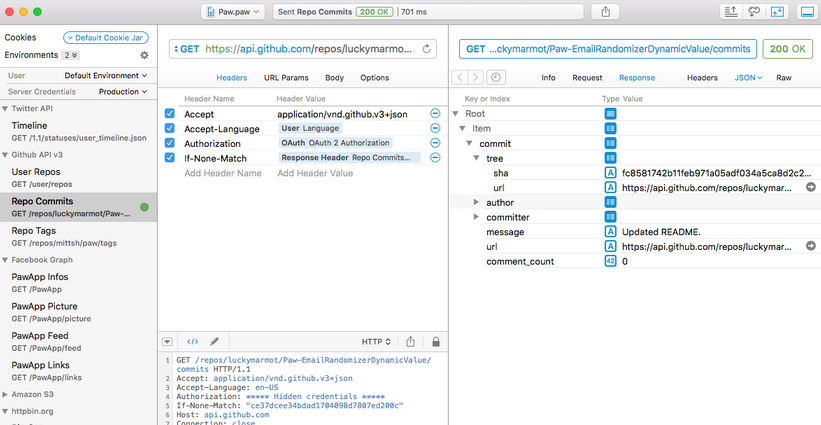Image resolution: width=821 pixels, height=425 pixels.
Task: Click the export icon in top-right toolbar
Action: coord(731,12)
